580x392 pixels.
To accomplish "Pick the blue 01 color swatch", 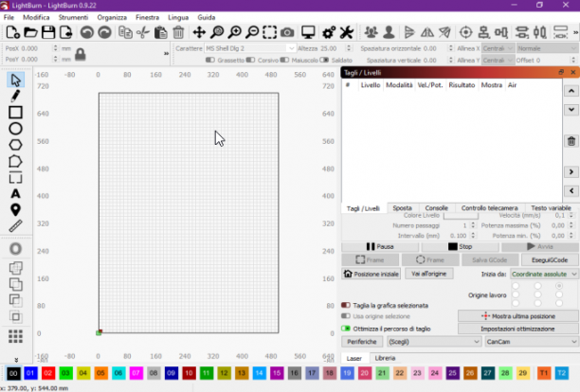I will 30,373.
